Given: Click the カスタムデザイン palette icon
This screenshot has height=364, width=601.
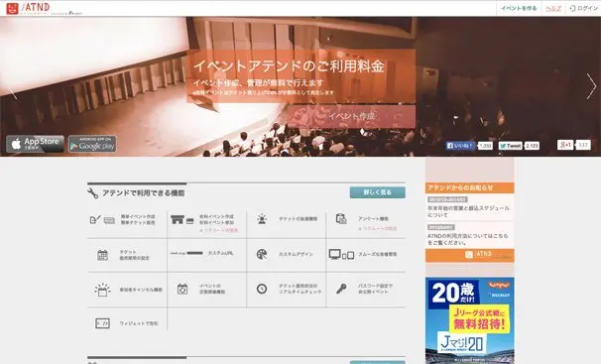Looking at the screenshot, I should pyautogui.click(x=262, y=255).
